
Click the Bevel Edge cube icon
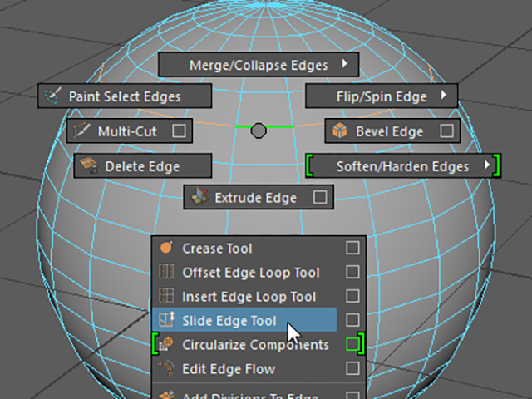click(340, 131)
